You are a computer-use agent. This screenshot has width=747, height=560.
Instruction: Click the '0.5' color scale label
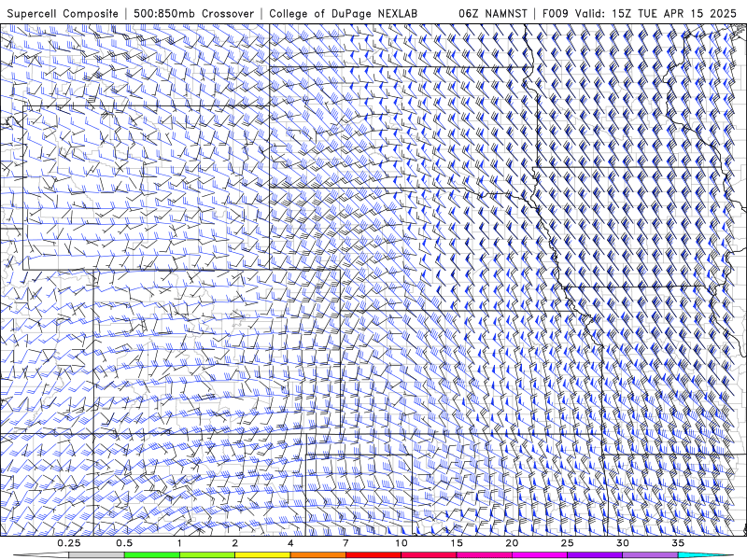(x=124, y=543)
